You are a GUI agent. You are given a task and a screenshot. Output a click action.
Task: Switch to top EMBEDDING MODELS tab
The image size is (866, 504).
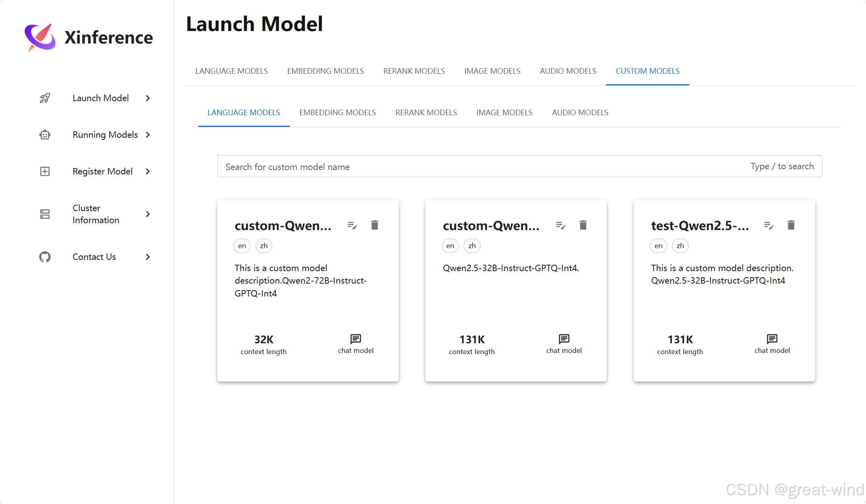(325, 71)
